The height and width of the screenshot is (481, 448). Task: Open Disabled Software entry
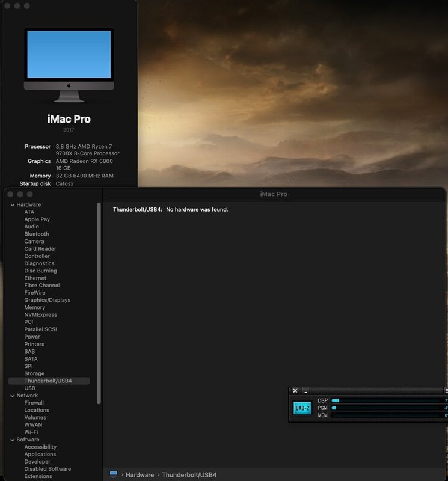pyautogui.click(x=48, y=470)
